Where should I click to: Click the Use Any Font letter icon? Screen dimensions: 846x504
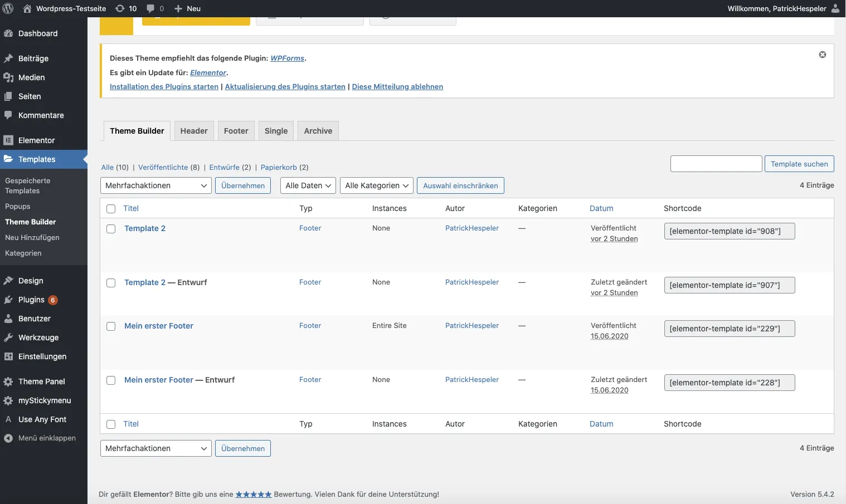[x=8, y=419]
